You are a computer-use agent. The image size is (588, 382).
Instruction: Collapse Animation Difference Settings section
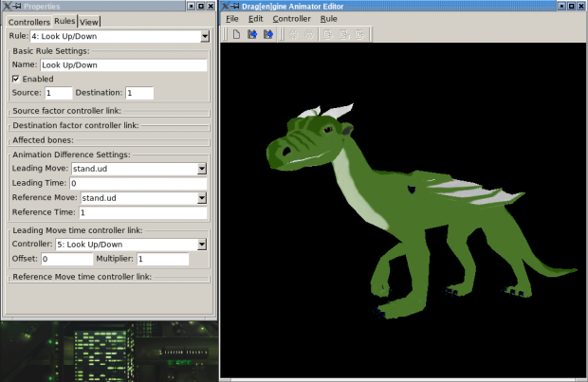(71, 155)
